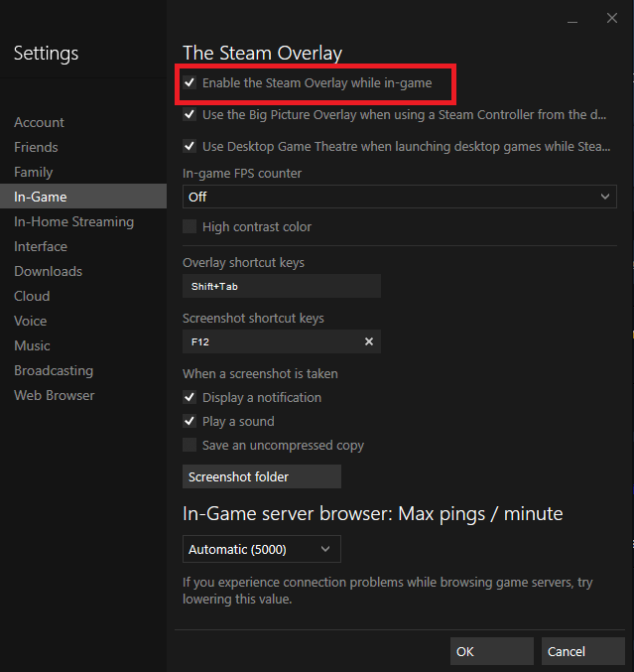Uncheck Use the Big Picture Overlay option

(190, 115)
